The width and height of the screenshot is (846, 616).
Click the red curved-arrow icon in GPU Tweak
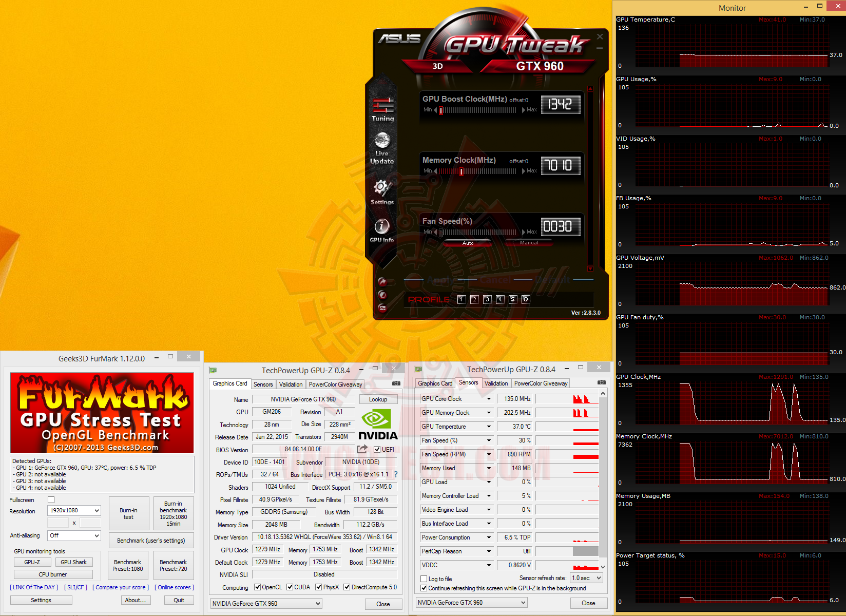click(382, 281)
